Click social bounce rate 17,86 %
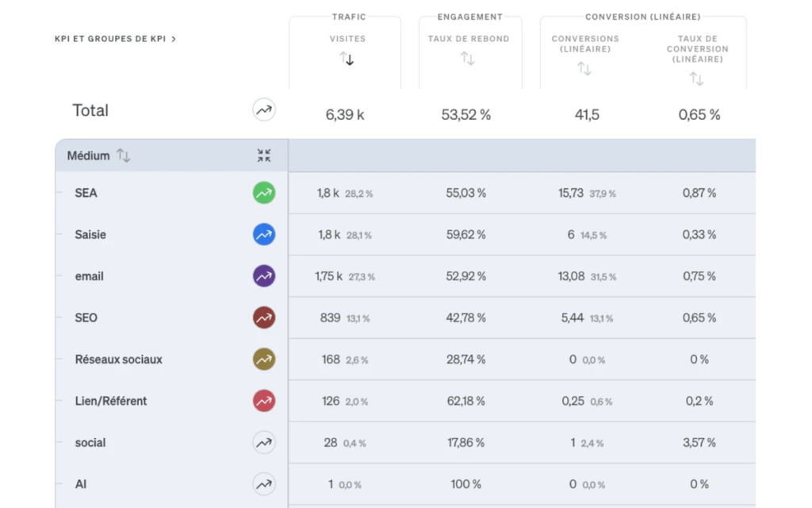Viewport: 812px width, 508px height. [466, 443]
